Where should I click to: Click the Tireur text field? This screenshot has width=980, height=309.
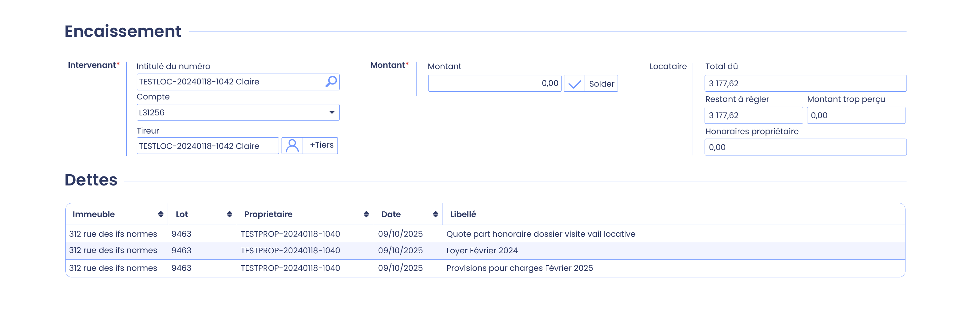click(207, 146)
